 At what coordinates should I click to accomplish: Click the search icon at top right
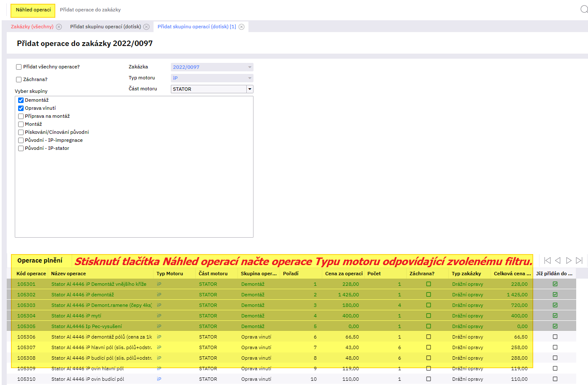pos(584,9)
